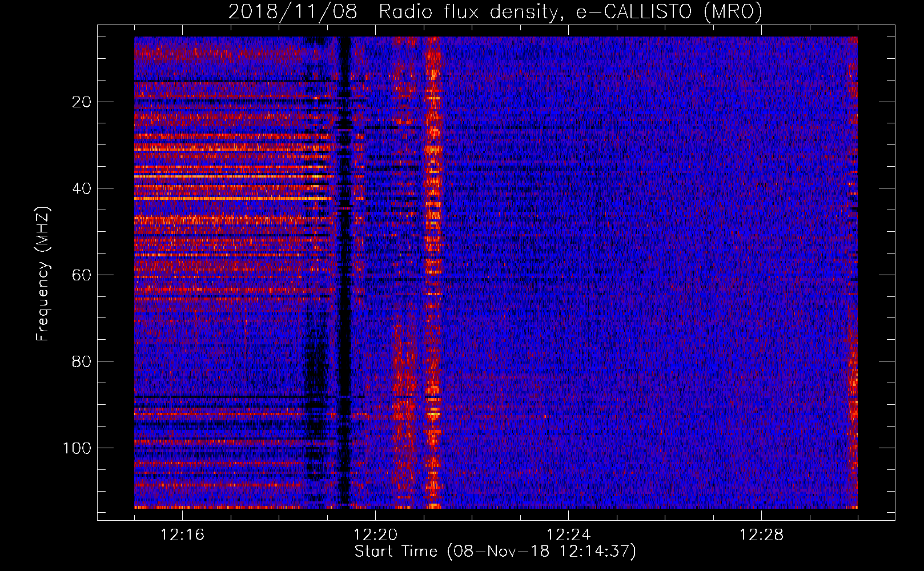This screenshot has height=571, width=924.
Task: Click the "Frequency (MHZ)" axis label
Action: pyautogui.click(x=43, y=274)
